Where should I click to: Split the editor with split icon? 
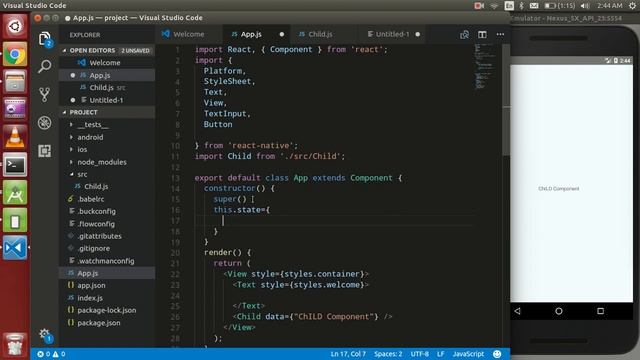(x=482, y=35)
